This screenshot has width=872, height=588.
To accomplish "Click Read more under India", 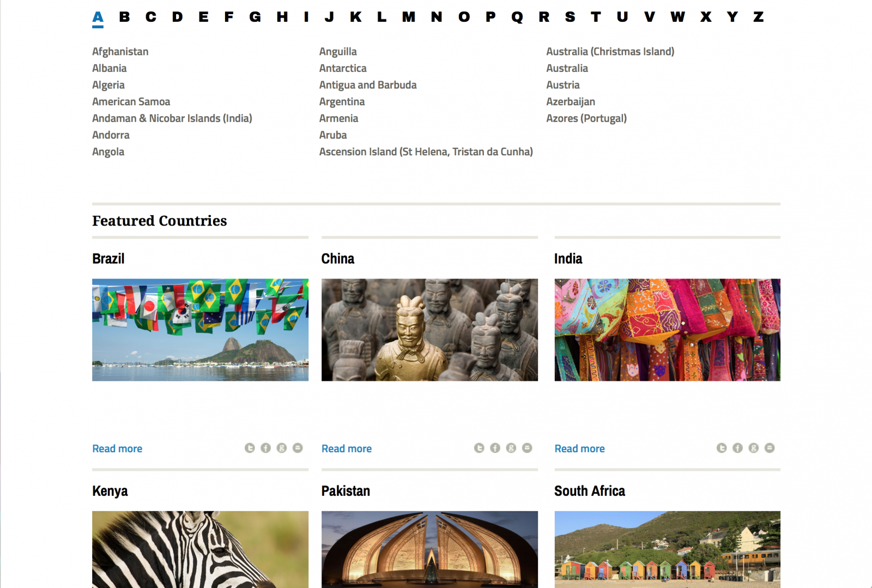I will (x=579, y=448).
